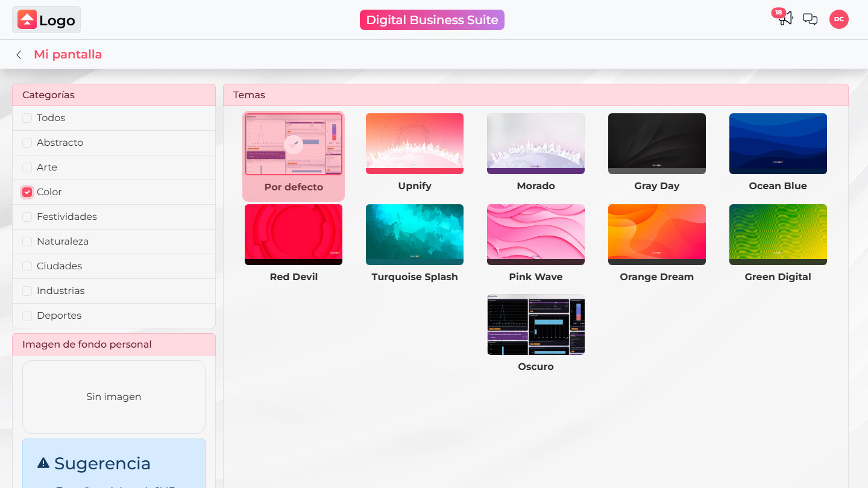Tick the Festividades category checkbox
This screenshot has height=488, width=868.
point(27,217)
